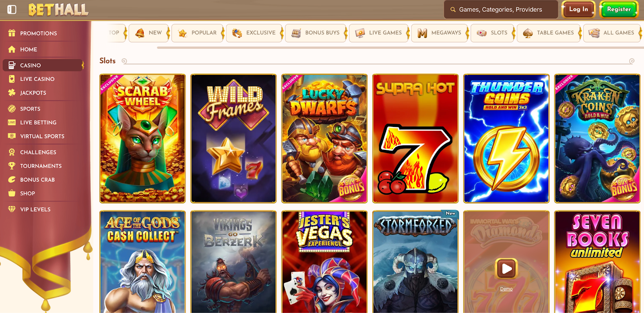Select the Slots category tab
The image size is (644, 313).
click(x=492, y=33)
